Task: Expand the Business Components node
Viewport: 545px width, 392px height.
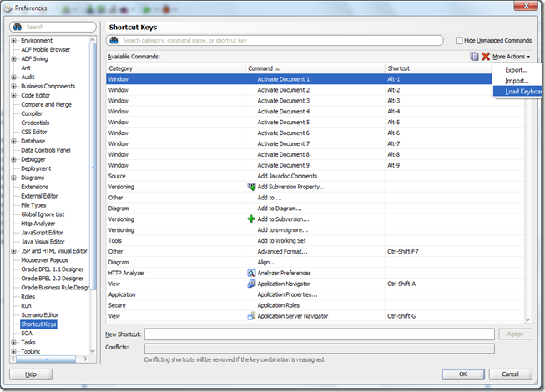Action: click(x=14, y=86)
